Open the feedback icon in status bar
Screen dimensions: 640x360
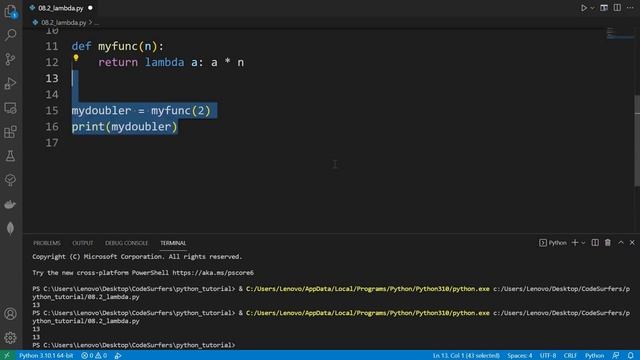pyautogui.click(x=616, y=356)
